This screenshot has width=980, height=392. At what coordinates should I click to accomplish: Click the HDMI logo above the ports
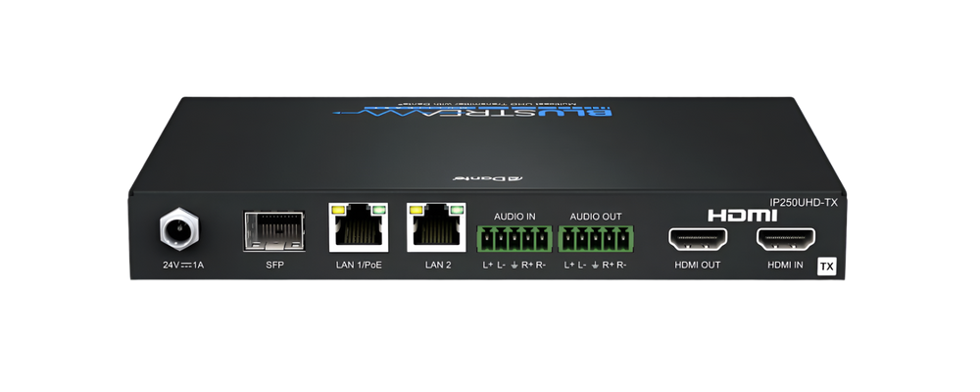point(742,215)
